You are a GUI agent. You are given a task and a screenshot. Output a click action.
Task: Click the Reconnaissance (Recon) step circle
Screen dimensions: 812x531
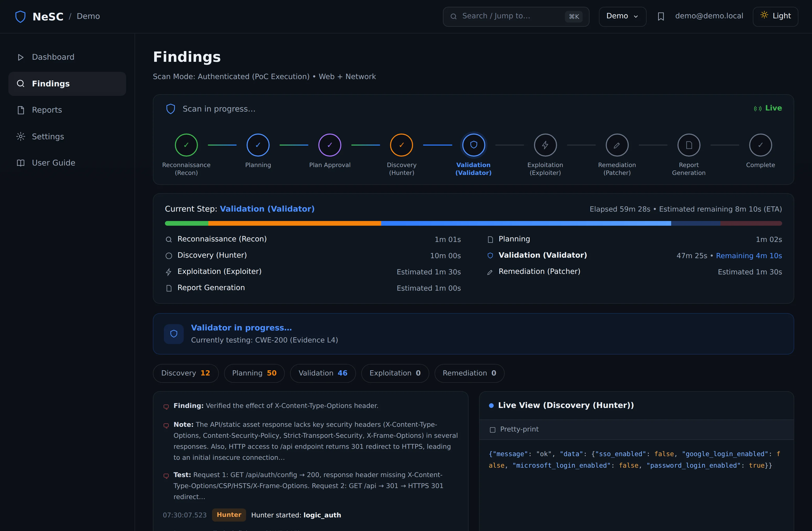point(186,145)
